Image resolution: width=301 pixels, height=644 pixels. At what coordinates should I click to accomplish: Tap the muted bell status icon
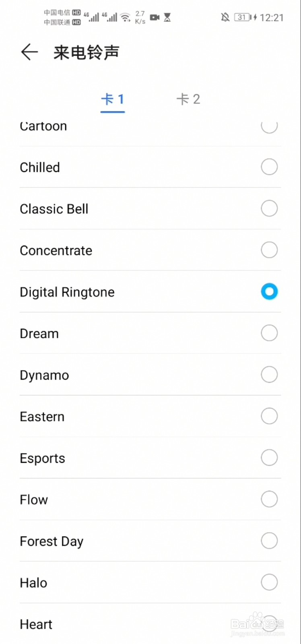pyautogui.click(x=225, y=17)
